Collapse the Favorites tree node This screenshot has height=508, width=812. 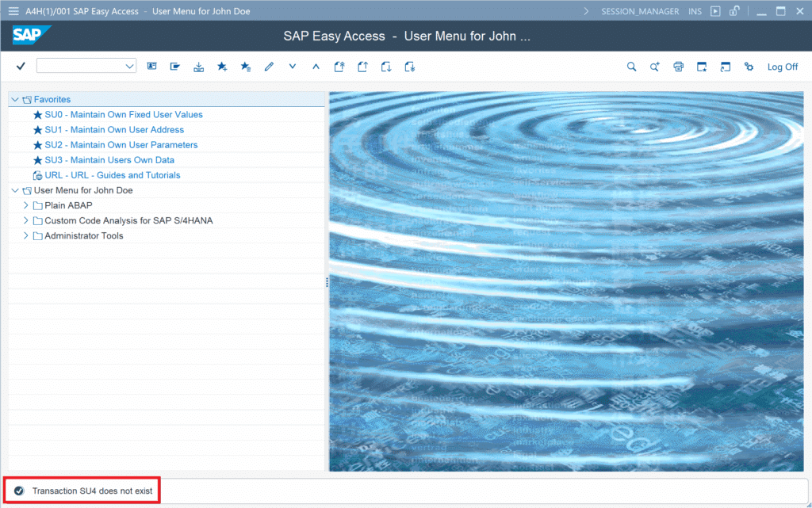tap(15, 100)
